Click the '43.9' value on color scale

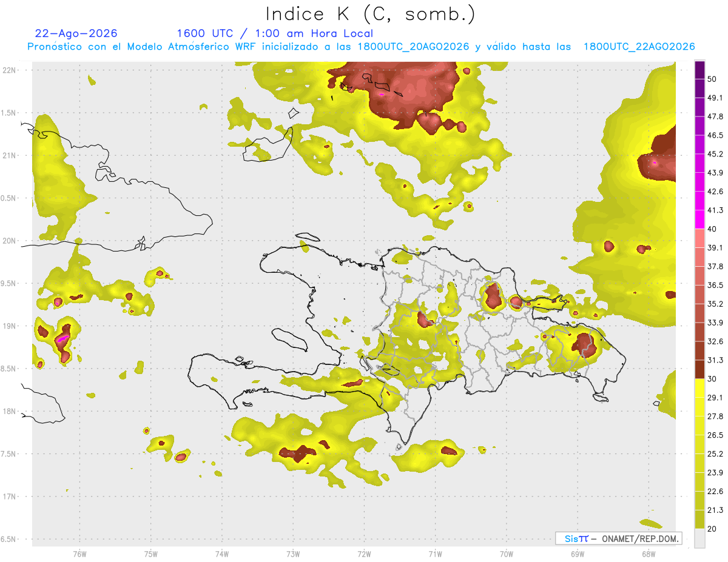click(715, 173)
